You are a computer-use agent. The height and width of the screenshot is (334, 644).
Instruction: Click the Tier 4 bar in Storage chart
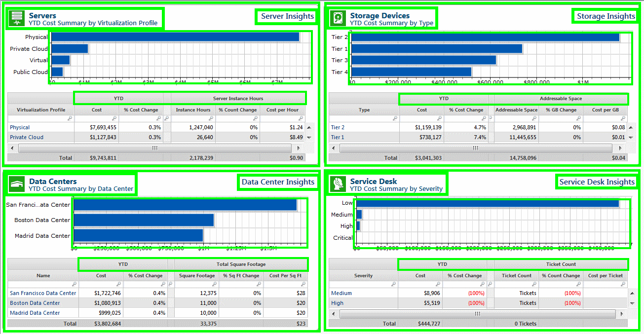click(411, 72)
